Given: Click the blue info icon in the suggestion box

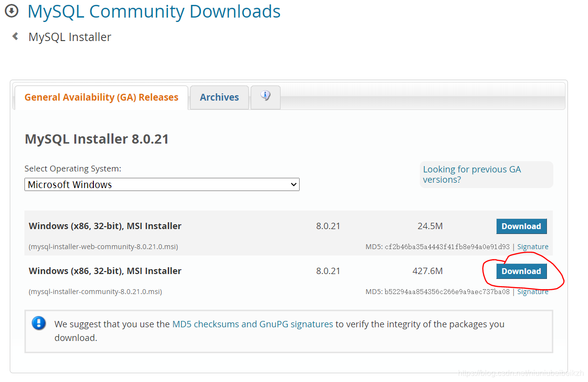Looking at the screenshot, I should (x=39, y=323).
